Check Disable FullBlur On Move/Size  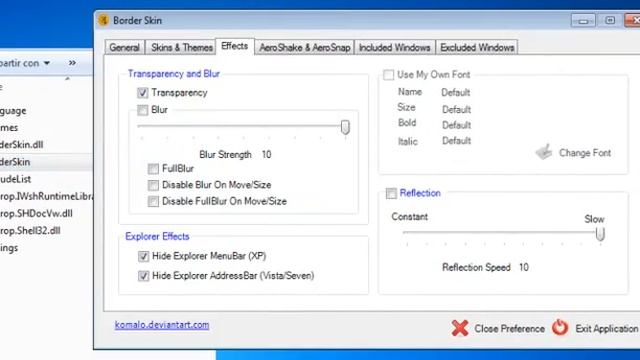tap(153, 201)
